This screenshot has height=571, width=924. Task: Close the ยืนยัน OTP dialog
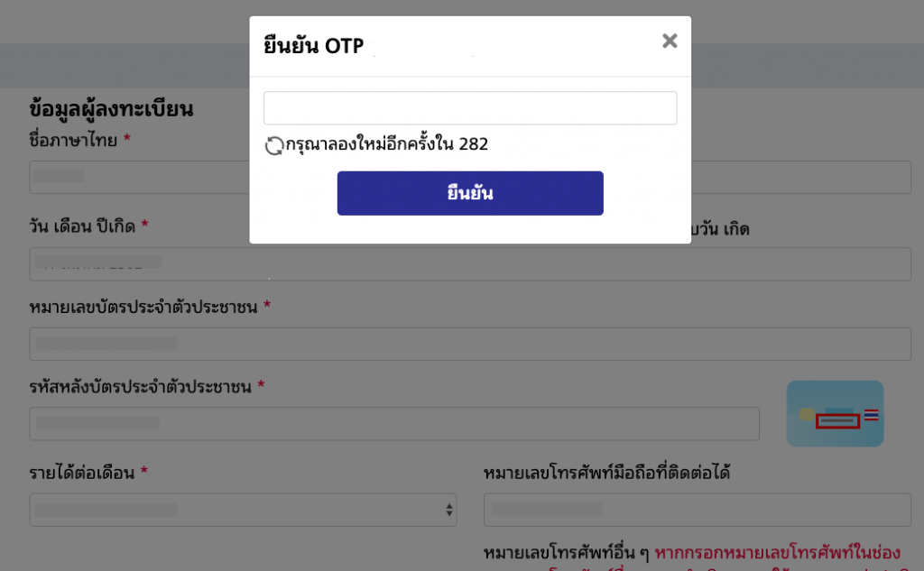click(x=670, y=40)
